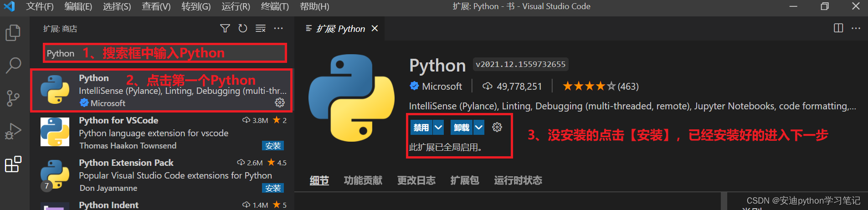This screenshot has height=210, width=868.
Task: Open the 帮助(H) menu
Action: click(314, 6)
